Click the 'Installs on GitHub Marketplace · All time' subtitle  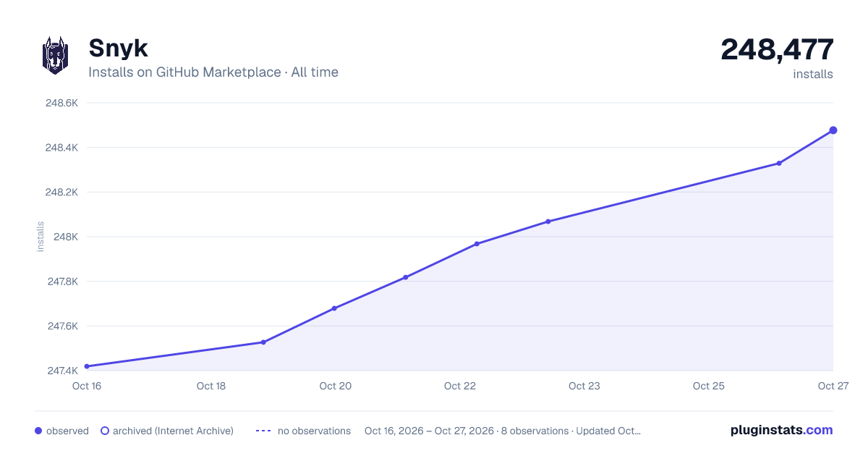pos(213,72)
